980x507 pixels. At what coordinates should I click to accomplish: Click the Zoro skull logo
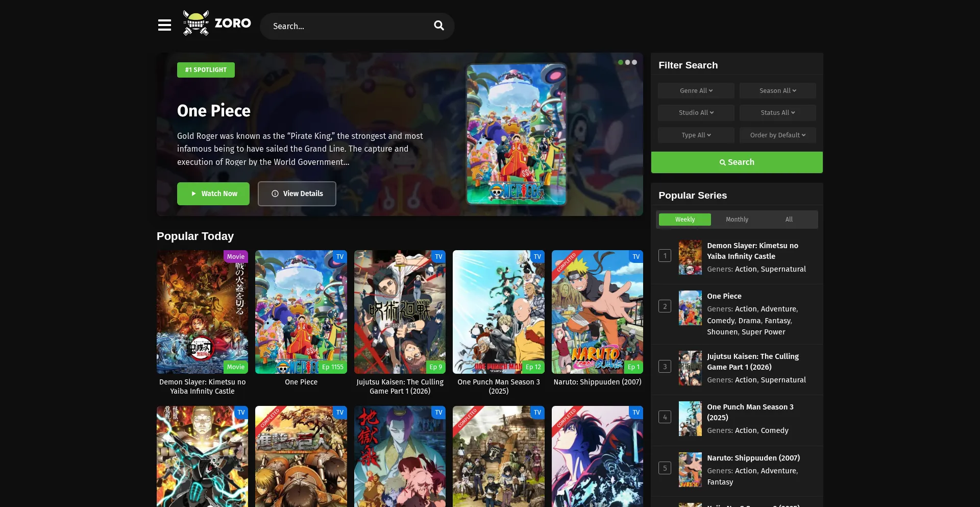(196, 23)
